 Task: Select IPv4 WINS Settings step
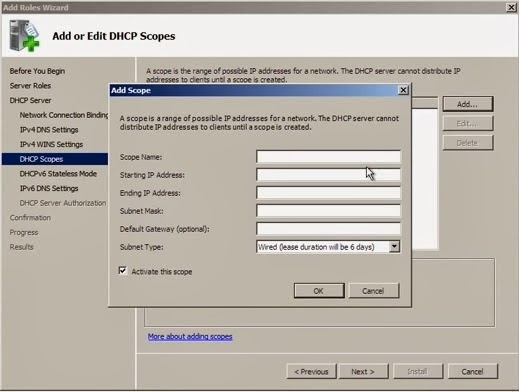[51, 144]
